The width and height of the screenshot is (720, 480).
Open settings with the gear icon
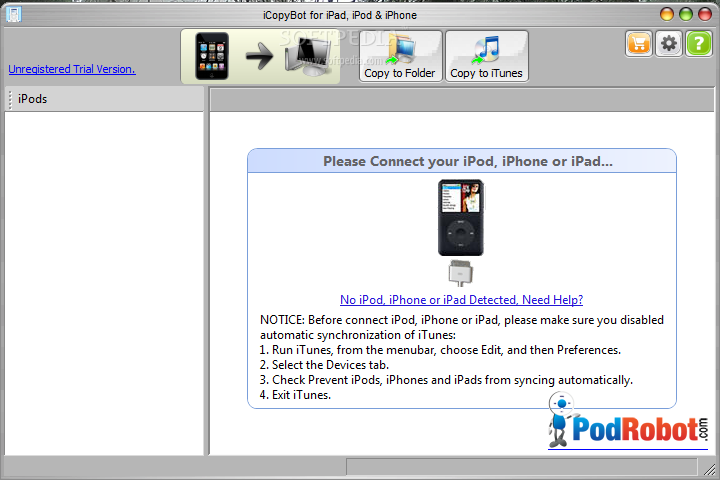(x=669, y=44)
